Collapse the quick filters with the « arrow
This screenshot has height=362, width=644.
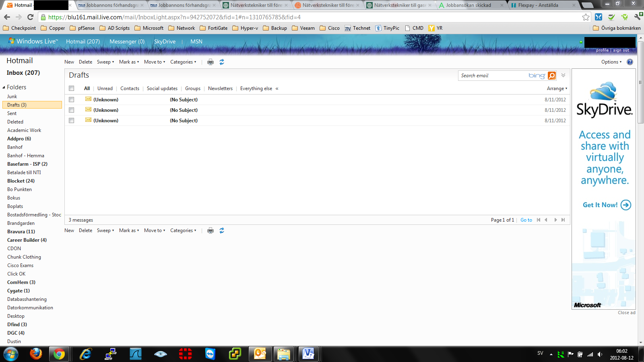(277, 88)
